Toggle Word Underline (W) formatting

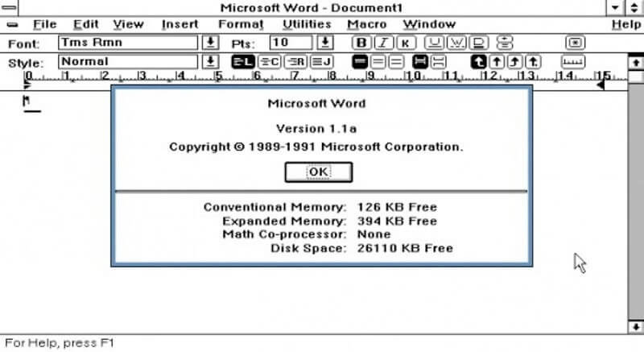pyautogui.click(x=456, y=43)
